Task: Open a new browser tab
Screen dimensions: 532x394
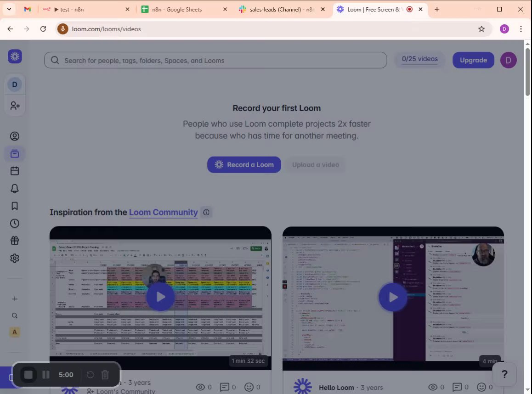Action: point(437,10)
